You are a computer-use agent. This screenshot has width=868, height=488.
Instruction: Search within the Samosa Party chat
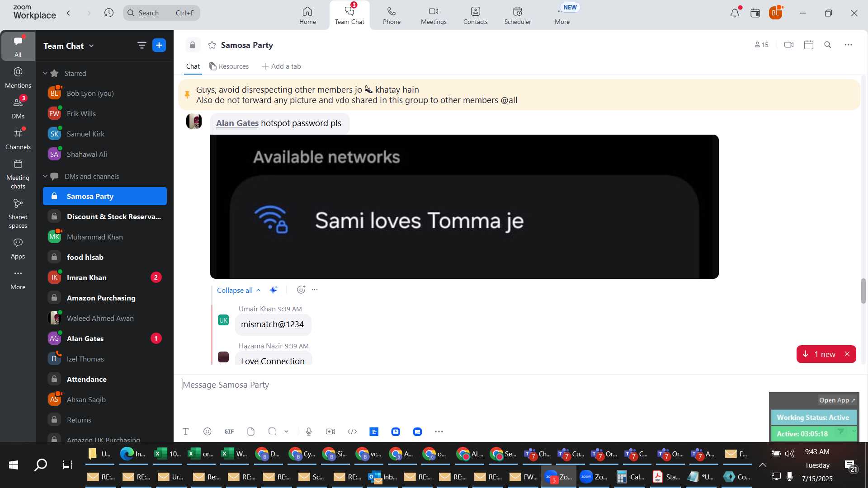(828, 45)
